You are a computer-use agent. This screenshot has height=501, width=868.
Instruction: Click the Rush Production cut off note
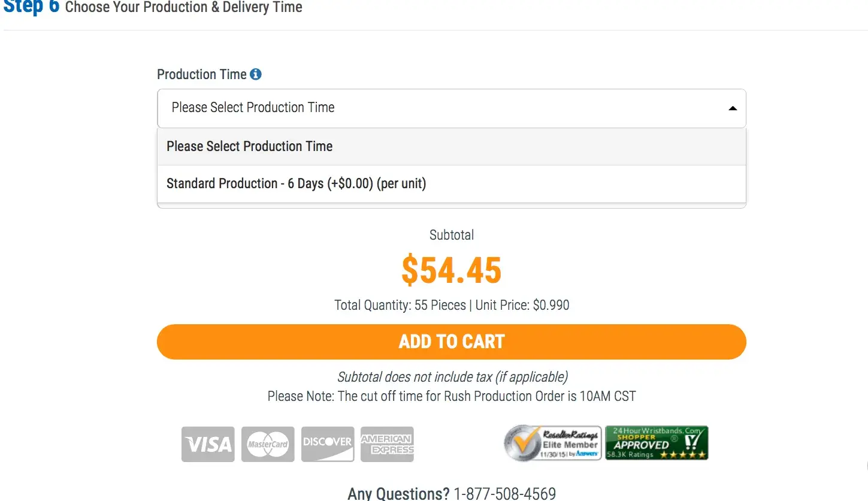click(452, 396)
